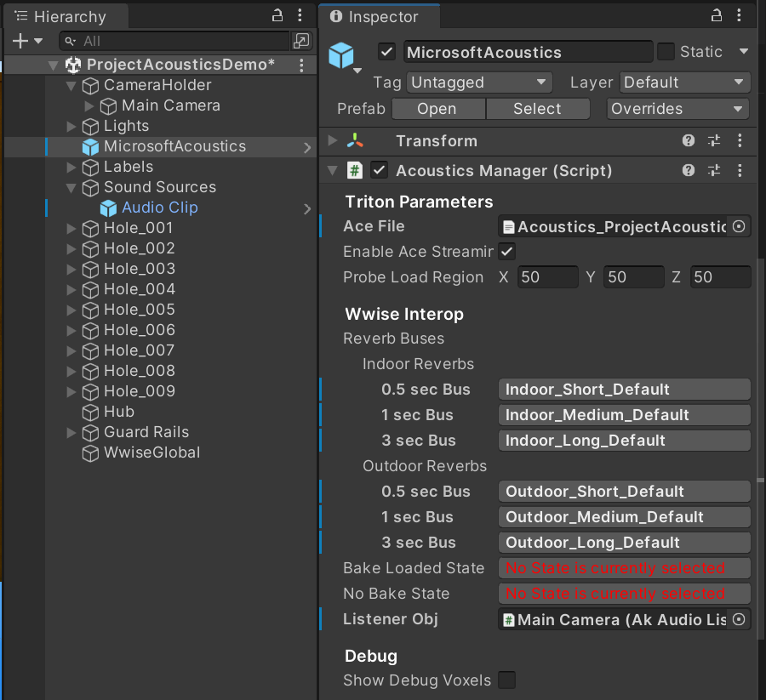This screenshot has width=766, height=700.
Task: Click Ace File object picker circle
Action: coord(739,226)
